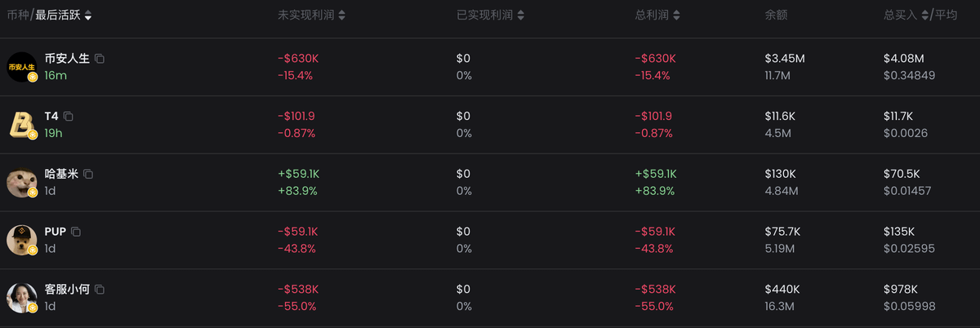Viewport: 980px width, 328px height.
Task: Copy the 币安人生 token address
Action: (100, 59)
